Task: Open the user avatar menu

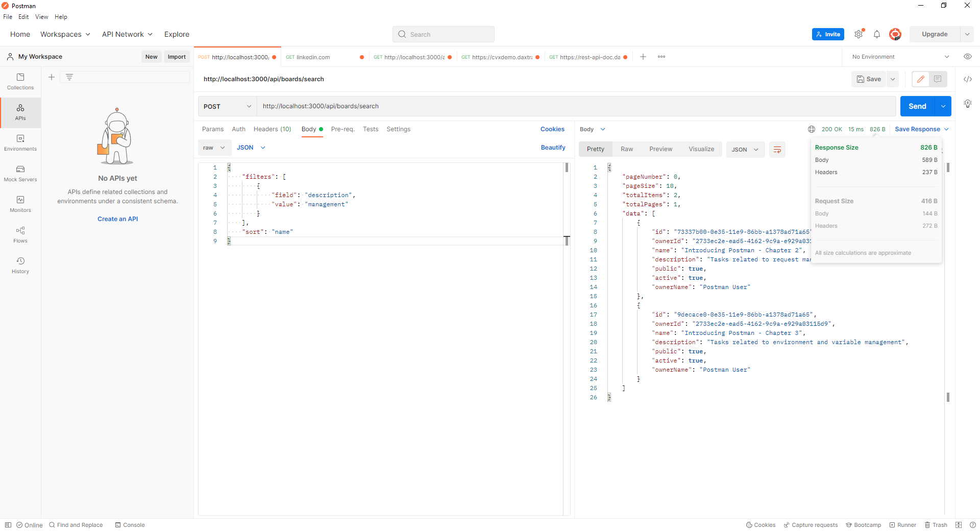Action: (895, 34)
